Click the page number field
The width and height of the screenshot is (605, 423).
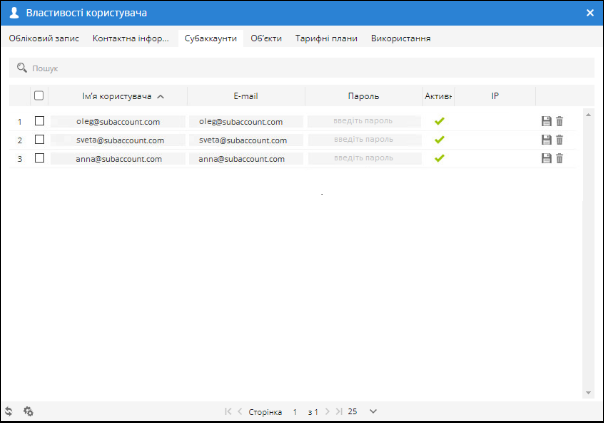coord(295,412)
